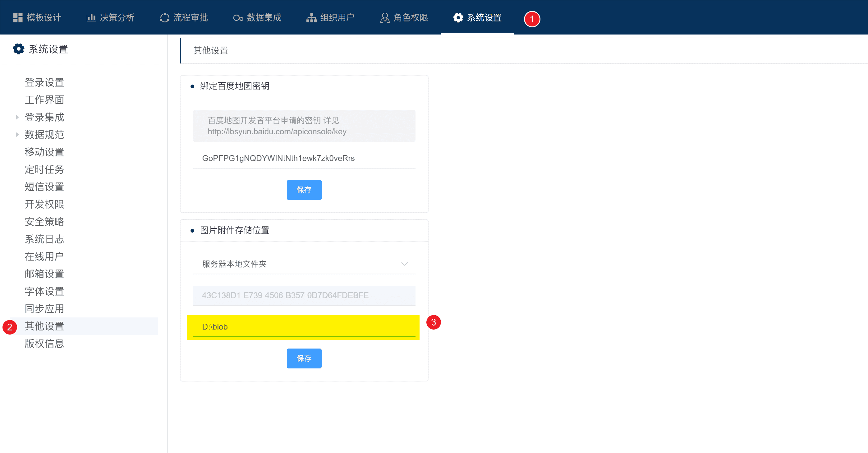Open 移动设置 in the sidebar
Viewport: 868px width, 453px height.
click(x=44, y=152)
